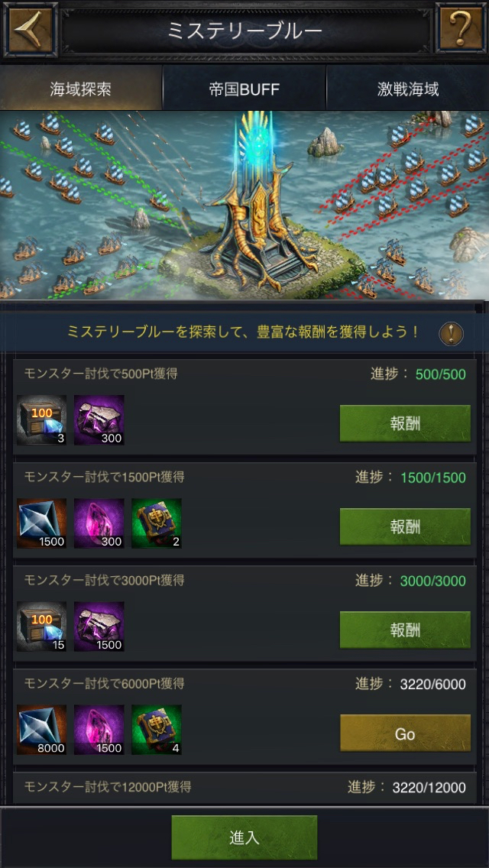
Task: Tap the blue crystal icon showing 8000
Action: 41,730
